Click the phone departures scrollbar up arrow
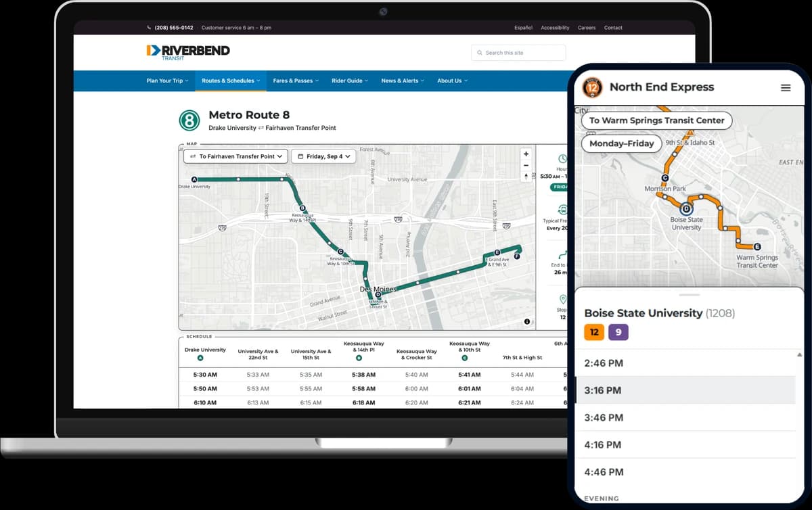Viewport: 812px width, 510px height. click(800, 354)
